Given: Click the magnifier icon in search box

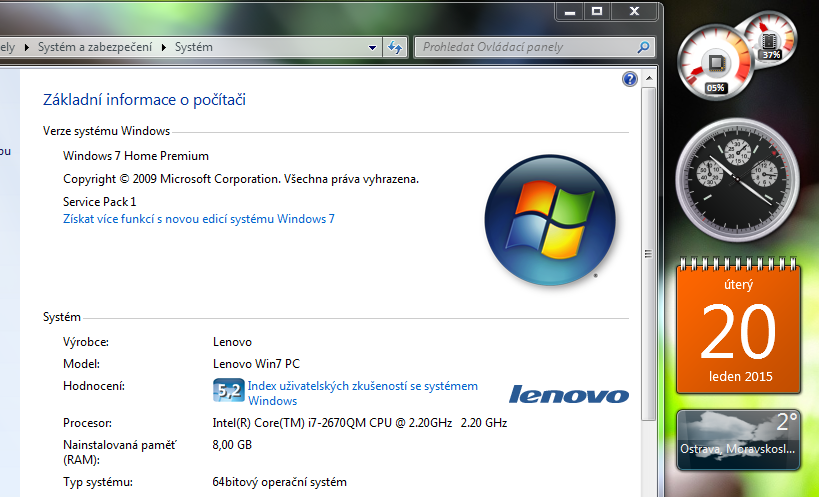Looking at the screenshot, I should coord(644,47).
